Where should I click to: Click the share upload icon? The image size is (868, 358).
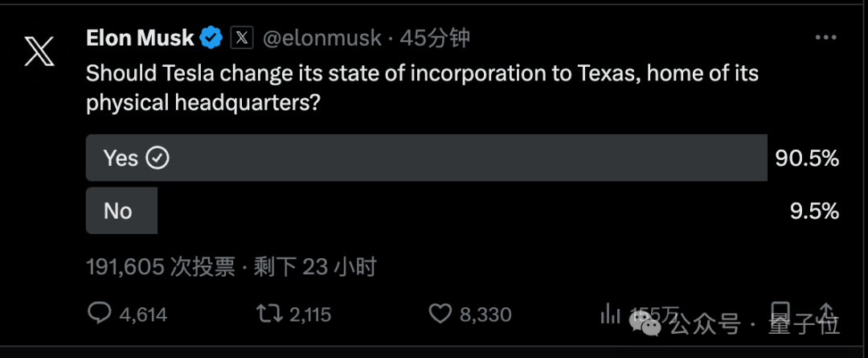coord(826,312)
